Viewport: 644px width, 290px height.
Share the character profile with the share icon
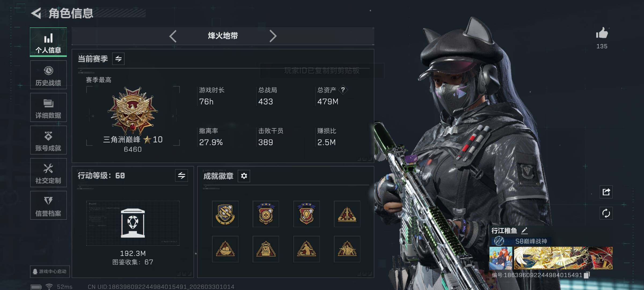606,192
